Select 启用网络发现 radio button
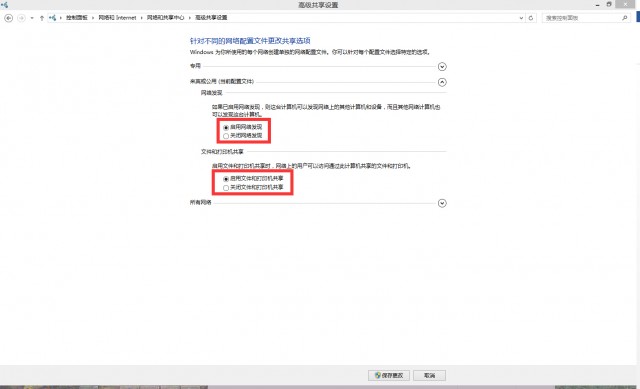This screenshot has height=389, width=640. tap(226, 127)
